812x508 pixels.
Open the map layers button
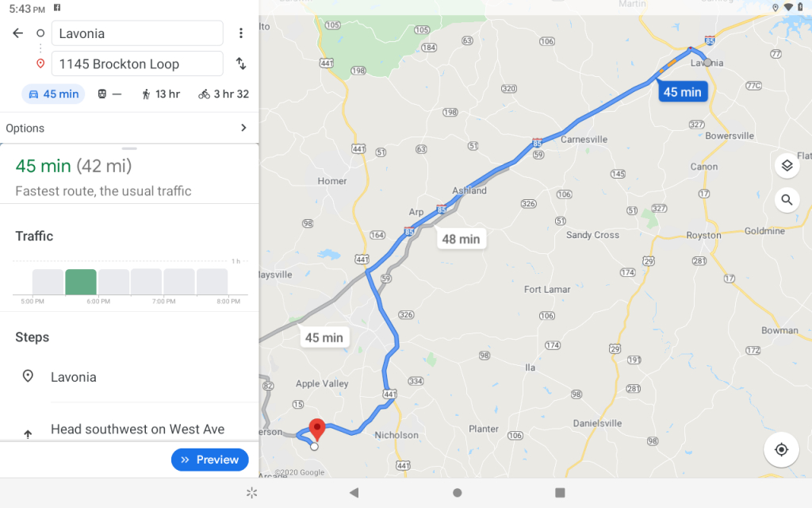(787, 166)
